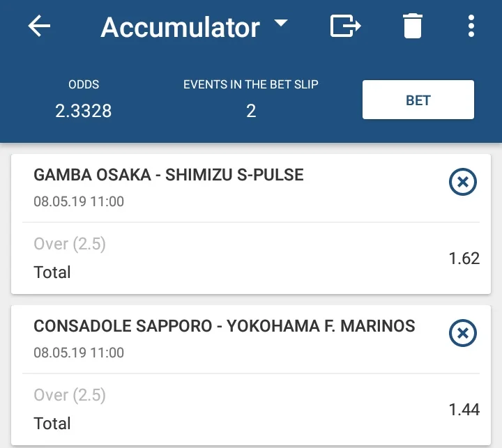Image resolution: width=502 pixels, height=448 pixels.
Task: Tap the ODDS label in header
Action: [x=84, y=85]
